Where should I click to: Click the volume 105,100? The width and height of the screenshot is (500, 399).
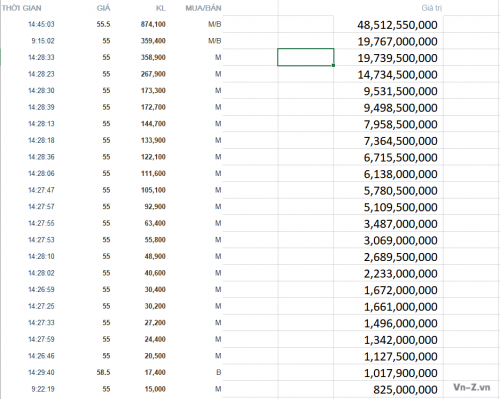[x=153, y=190]
